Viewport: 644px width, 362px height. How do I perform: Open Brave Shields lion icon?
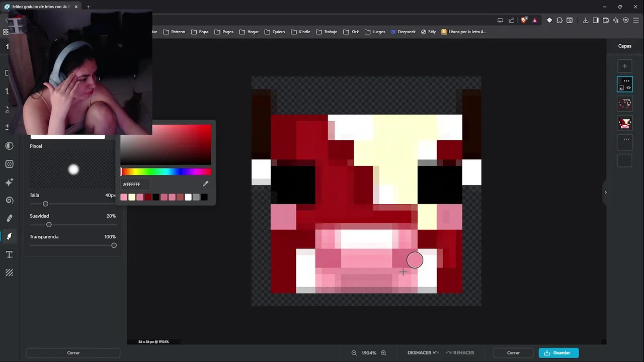pyautogui.click(x=524, y=20)
